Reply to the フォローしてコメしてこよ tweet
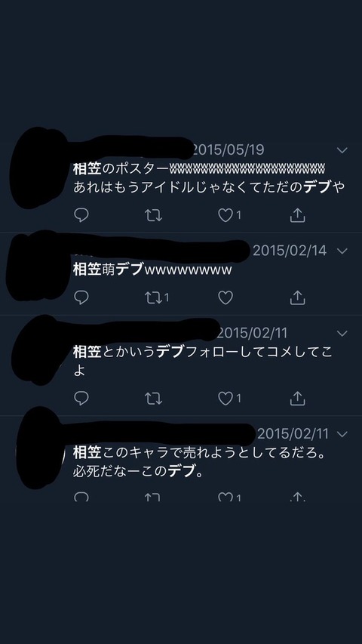Screen dimensions: 362x644 [81, 398]
